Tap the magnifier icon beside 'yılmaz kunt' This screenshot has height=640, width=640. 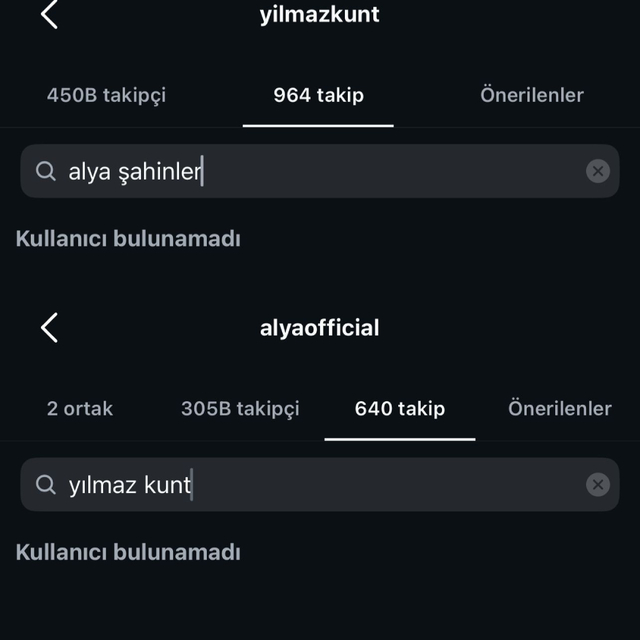click(46, 485)
